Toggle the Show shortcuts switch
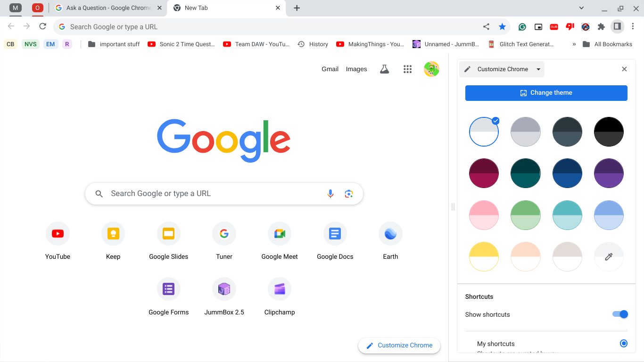 [x=620, y=314]
